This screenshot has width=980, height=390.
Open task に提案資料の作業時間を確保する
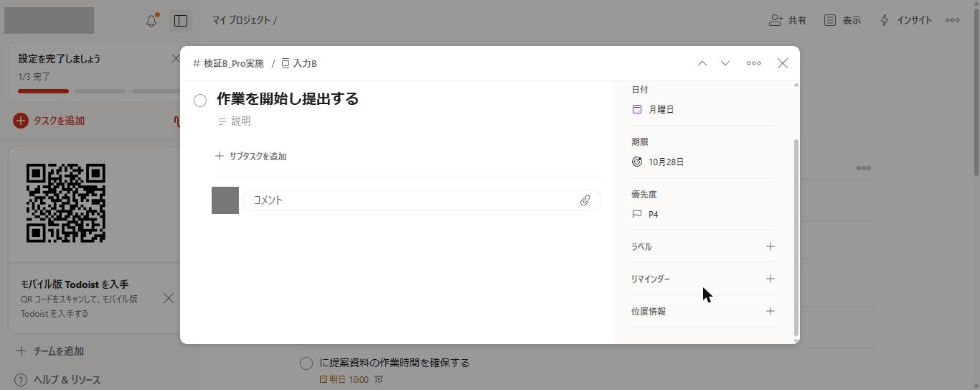click(x=395, y=363)
